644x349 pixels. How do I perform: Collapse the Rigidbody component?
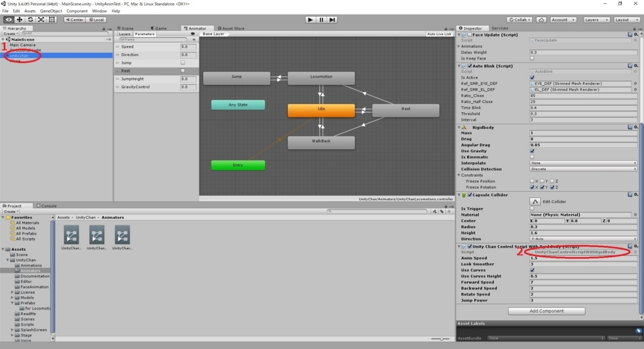pyautogui.click(x=459, y=127)
